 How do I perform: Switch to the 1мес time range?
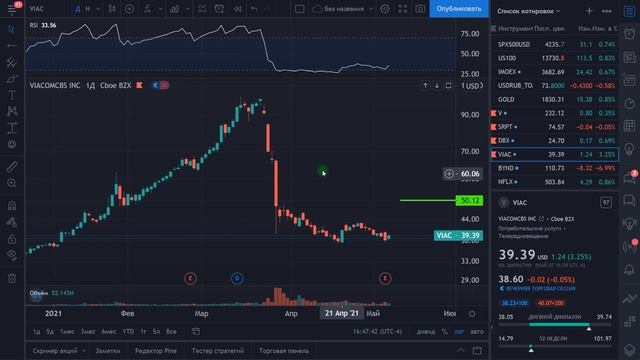67,331
